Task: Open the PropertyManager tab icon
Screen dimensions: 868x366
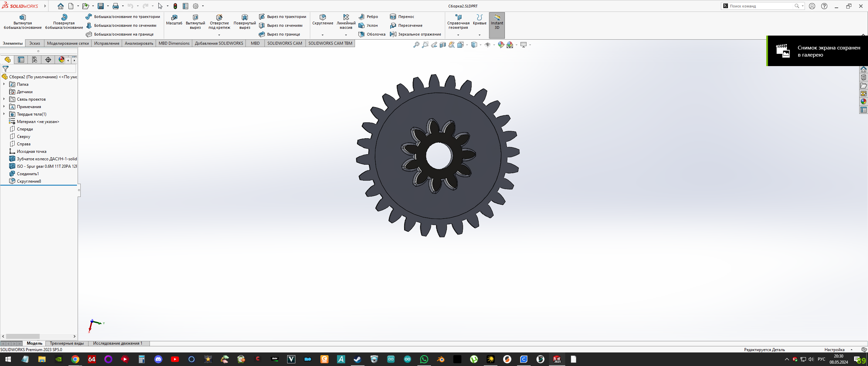Action: 21,60
